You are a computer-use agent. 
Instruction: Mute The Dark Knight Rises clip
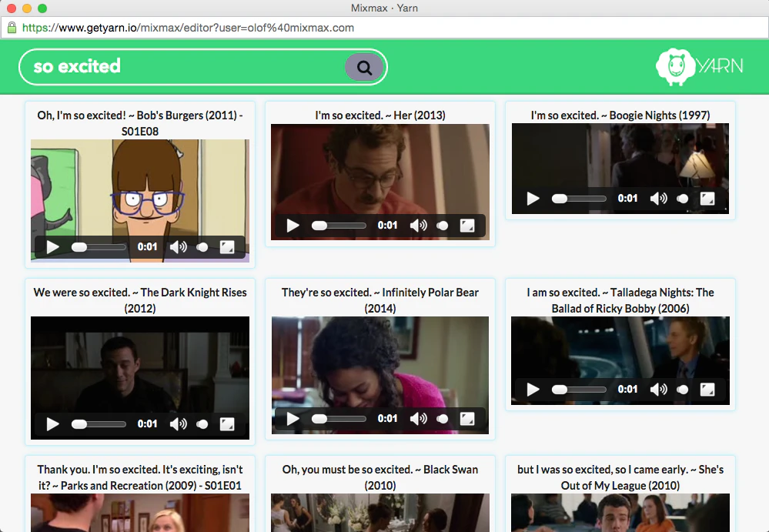[x=178, y=424]
